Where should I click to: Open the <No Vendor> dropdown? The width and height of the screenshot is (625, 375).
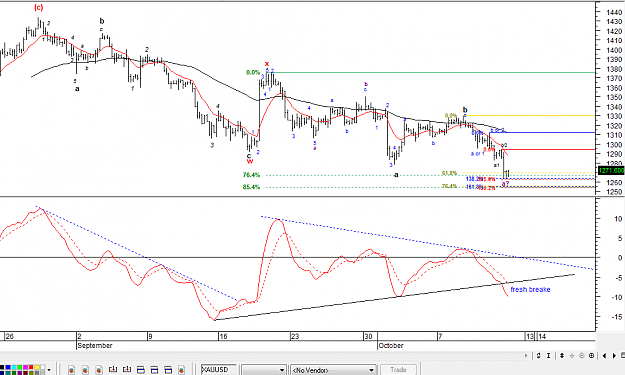[333, 370]
